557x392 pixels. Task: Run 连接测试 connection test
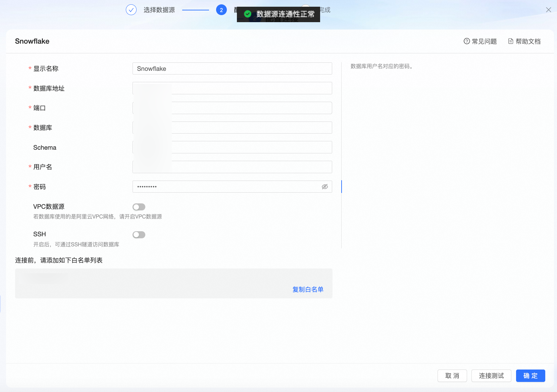[491, 376]
